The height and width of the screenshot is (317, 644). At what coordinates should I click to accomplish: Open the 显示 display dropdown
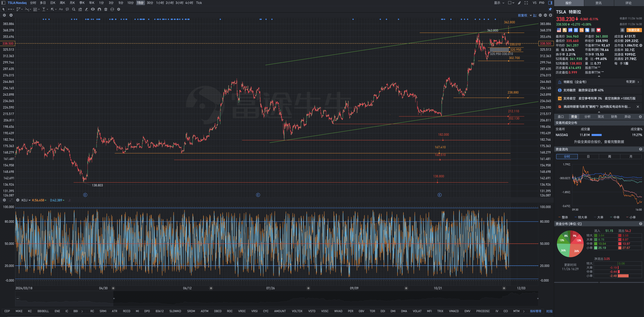tap(499, 3)
